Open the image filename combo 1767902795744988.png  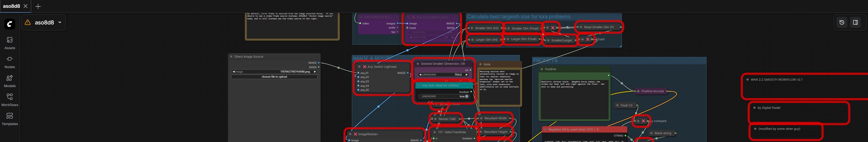pyautogui.click(x=274, y=72)
